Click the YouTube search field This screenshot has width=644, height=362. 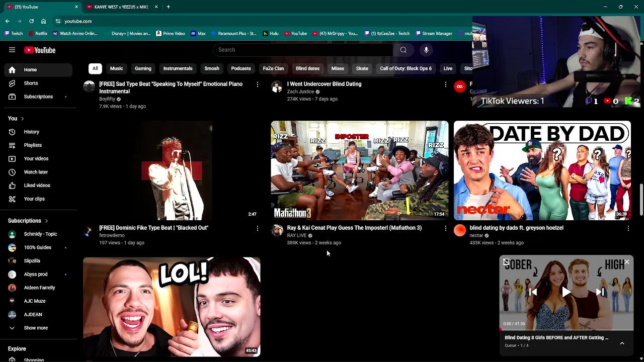click(303, 50)
